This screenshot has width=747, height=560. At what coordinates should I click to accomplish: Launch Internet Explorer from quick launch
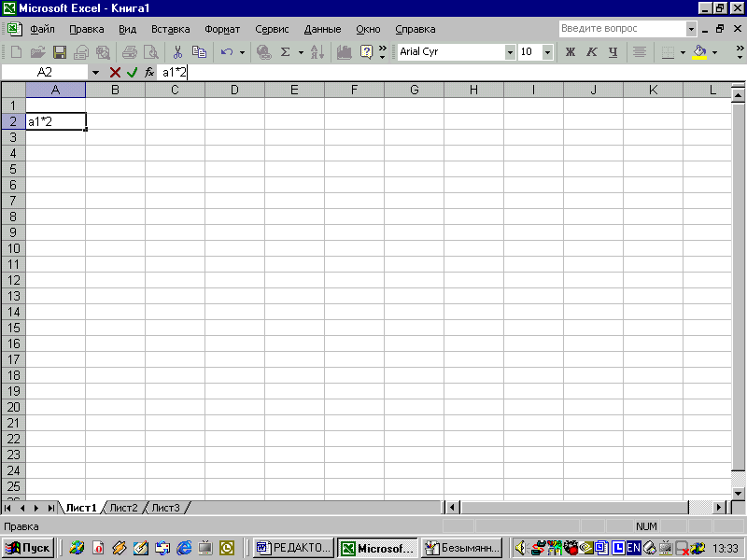pos(184,548)
